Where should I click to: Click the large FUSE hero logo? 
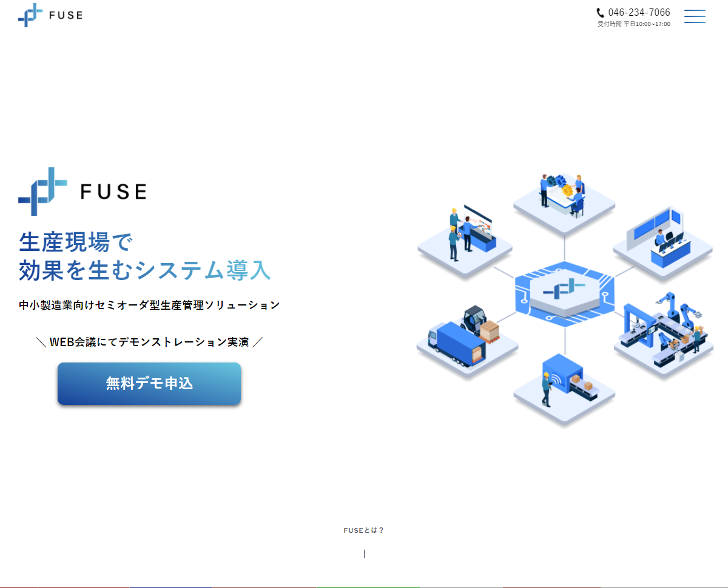click(83, 192)
